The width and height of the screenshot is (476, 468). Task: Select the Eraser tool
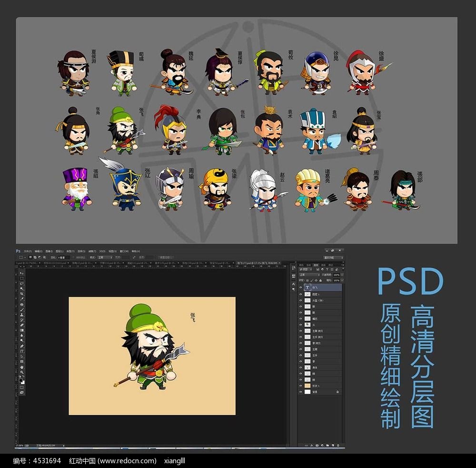point(22,325)
